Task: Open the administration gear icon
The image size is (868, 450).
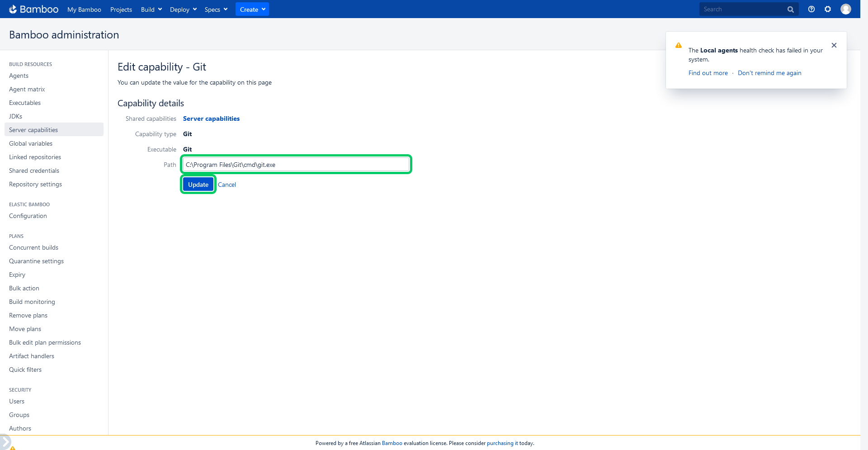Action: pos(828,9)
